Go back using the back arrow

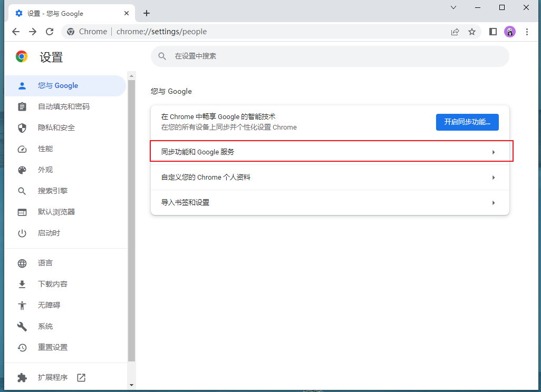[x=16, y=32]
